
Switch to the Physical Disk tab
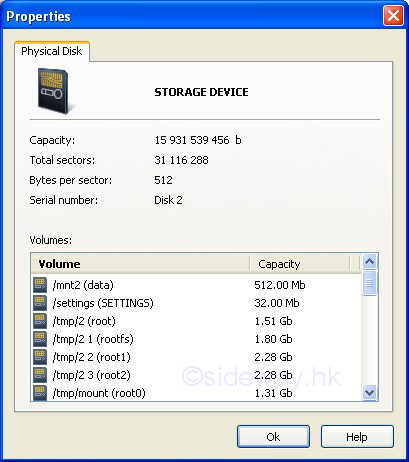(52, 51)
